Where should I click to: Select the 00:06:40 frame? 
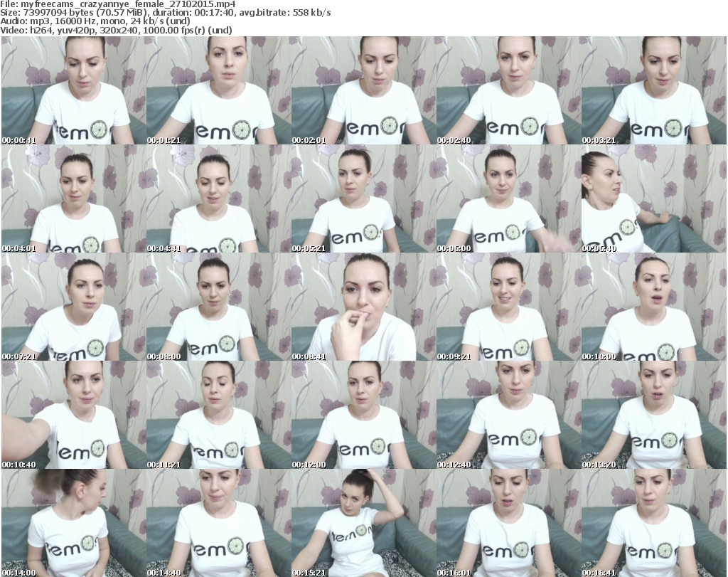tap(654, 198)
